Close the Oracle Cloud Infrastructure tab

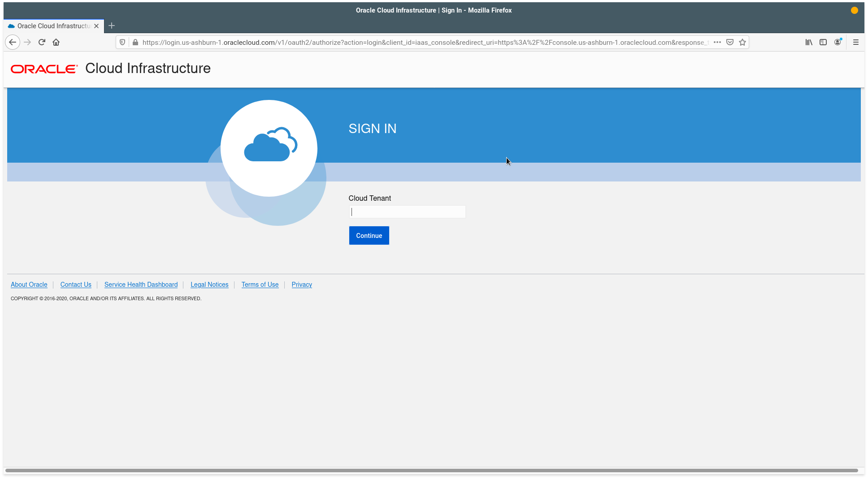96,26
